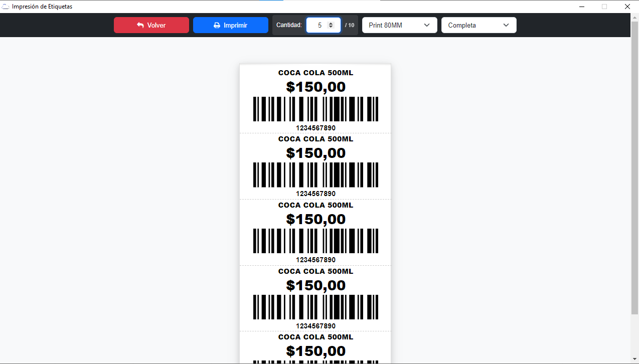The height and width of the screenshot is (364, 639).
Task: Expand the printer selection combo box
Action: coord(399,25)
